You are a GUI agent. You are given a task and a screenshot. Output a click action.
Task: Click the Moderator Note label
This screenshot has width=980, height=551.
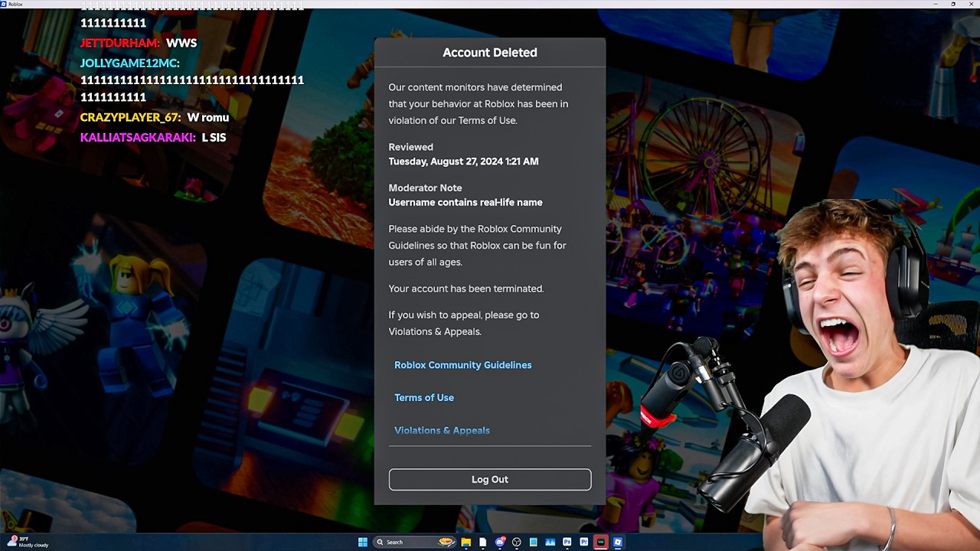(x=425, y=187)
